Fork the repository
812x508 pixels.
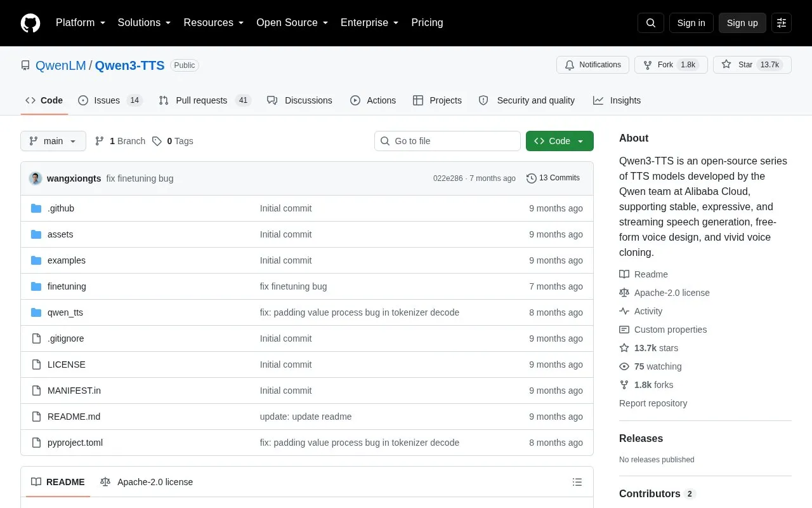[671, 65]
